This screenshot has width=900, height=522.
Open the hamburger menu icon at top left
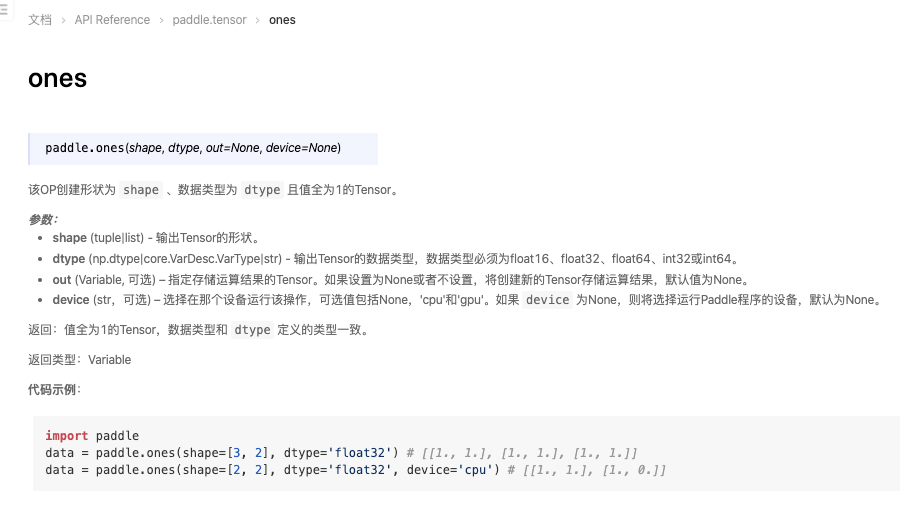(3, 10)
